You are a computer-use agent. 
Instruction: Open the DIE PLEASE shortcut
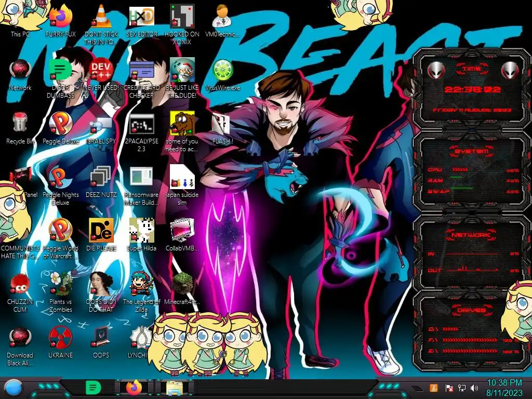(x=101, y=235)
